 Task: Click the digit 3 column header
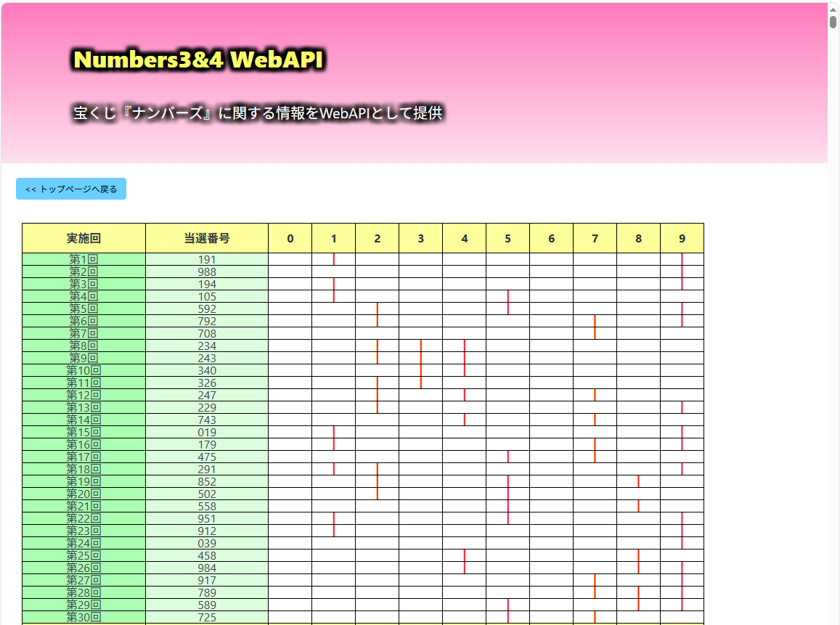click(x=420, y=238)
